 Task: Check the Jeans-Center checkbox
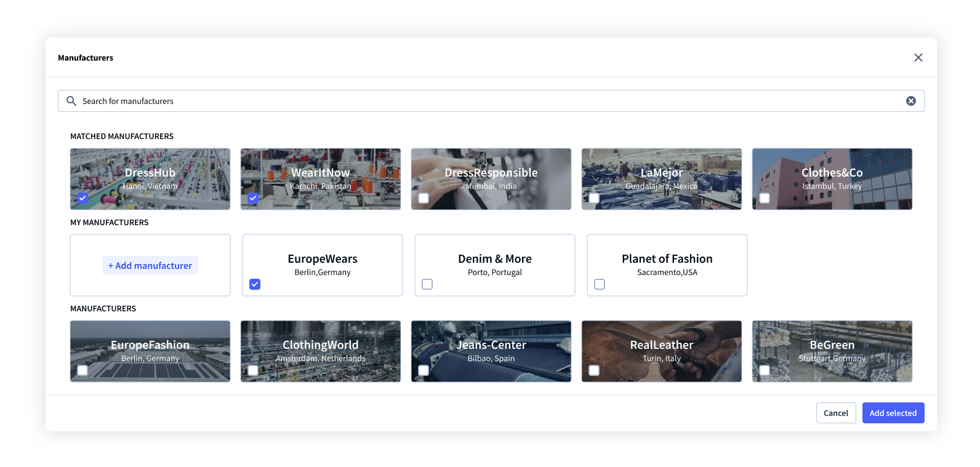coord(424,370)
